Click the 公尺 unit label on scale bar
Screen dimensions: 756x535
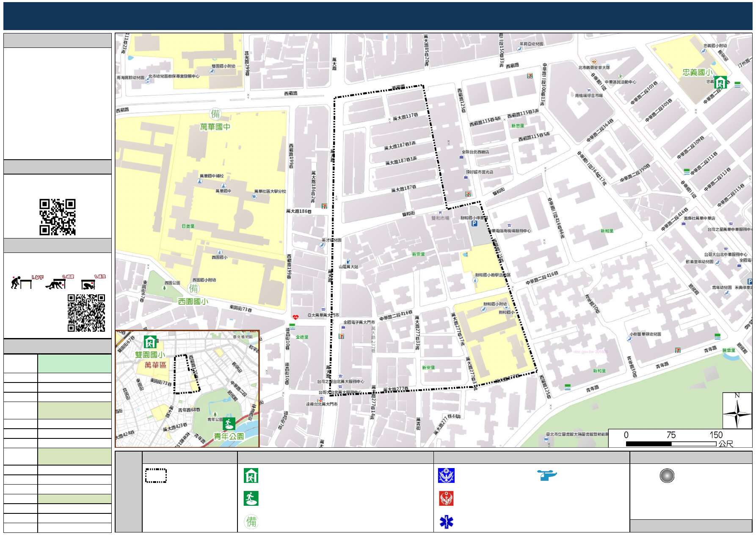726,444
